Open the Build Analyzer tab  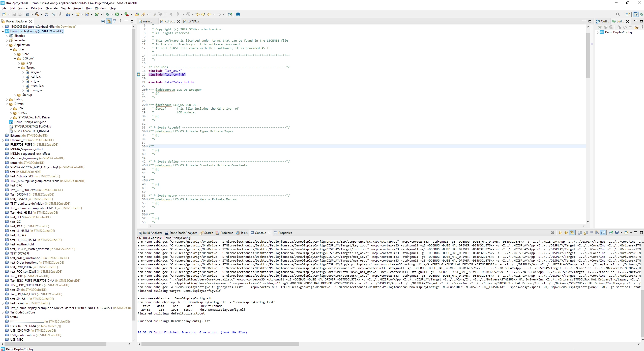150,233
